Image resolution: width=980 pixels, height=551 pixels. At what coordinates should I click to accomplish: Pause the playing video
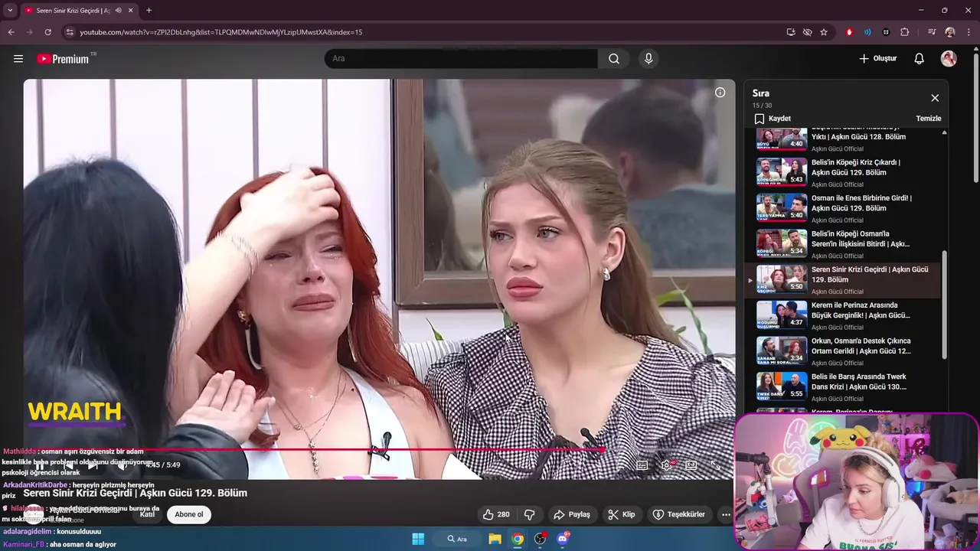click(x=40, y=465)
